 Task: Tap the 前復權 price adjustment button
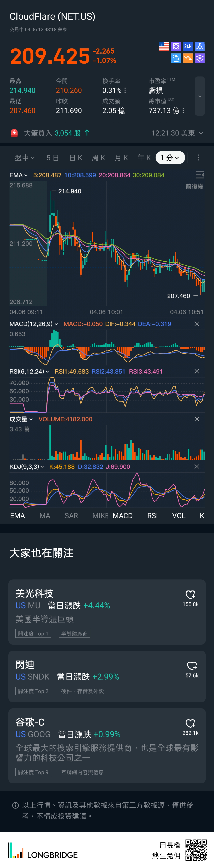point(194,187)
